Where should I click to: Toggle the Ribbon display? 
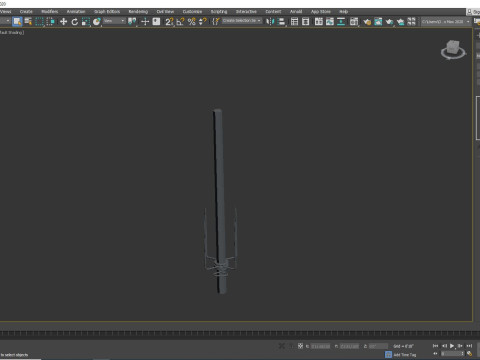[319, 22]
